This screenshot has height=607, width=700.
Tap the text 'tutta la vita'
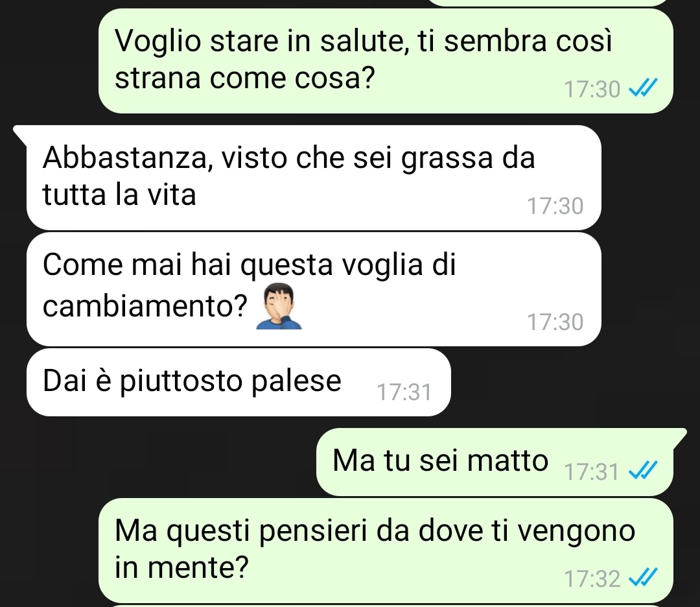[119, 195]
